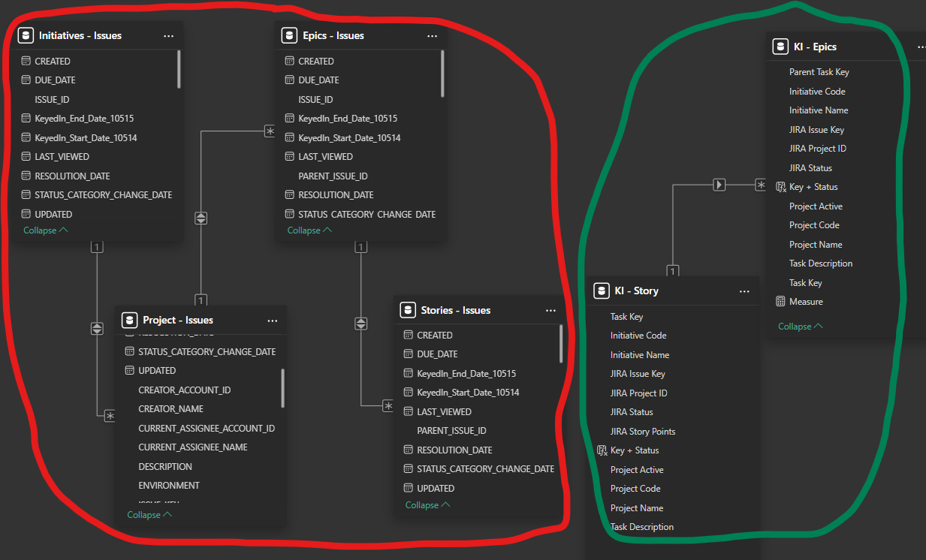Image resolution: width=926 pixels, height=560 pixels.
Task: Select Initiative Code in KI - Epics
Action: click(x=817, y=92)
